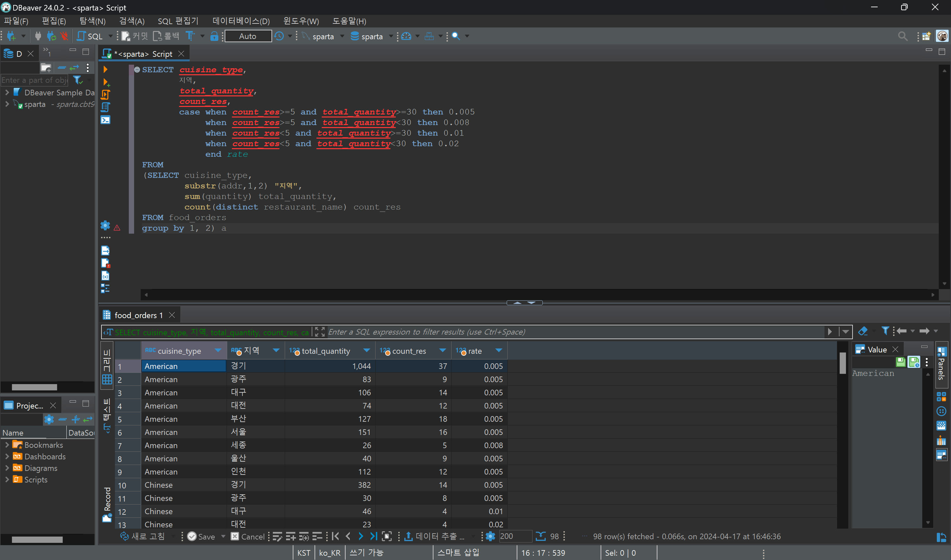Open the Auto transaction mode dropdown
Viewport: 951px width, 560px height.
(x=248, y=36)
